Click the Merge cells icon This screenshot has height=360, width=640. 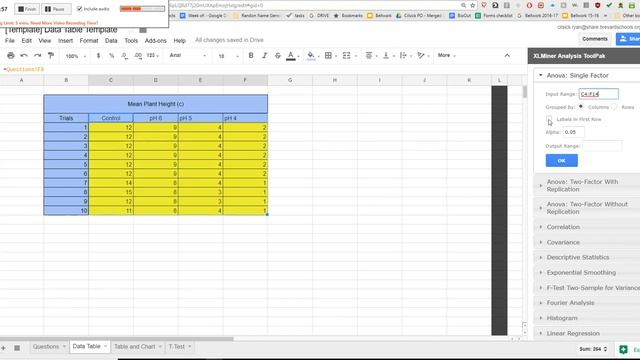[x=347, y=56]
